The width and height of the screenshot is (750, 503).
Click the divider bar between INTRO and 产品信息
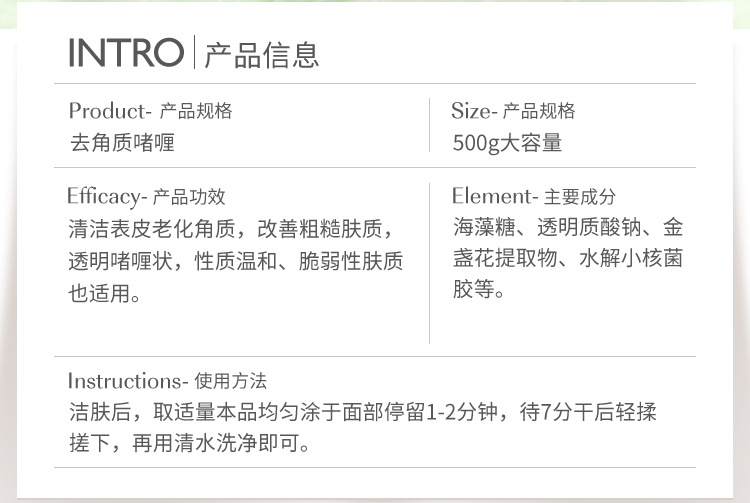pyautogui.click(x=194, y=53)
